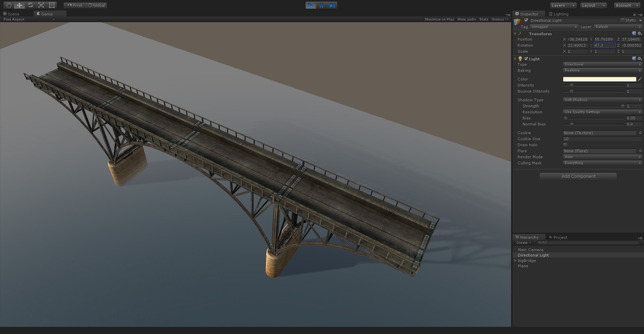Open the Layout dropdown
Screen dimensions: 644x334
(594, 5)
